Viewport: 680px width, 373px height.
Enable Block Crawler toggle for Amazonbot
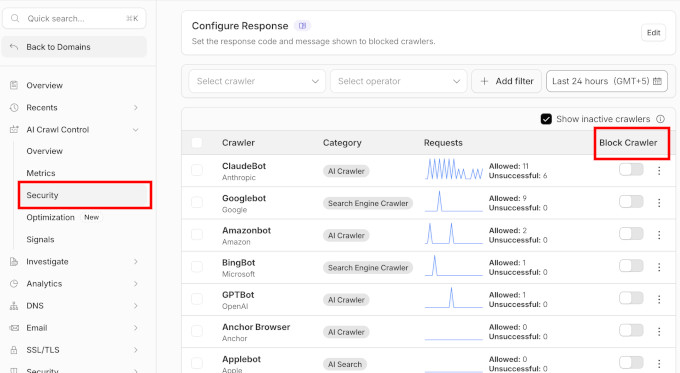click(x=631, y=234)
